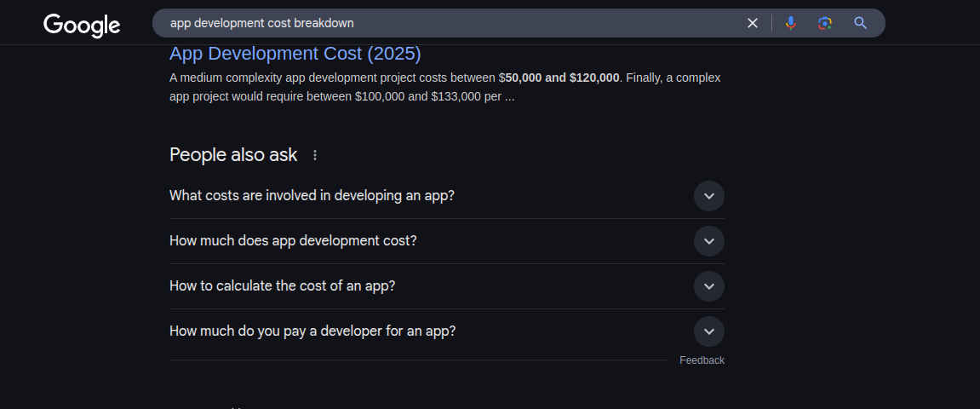Expand chevron for 'How much does app development cost?'
This screenshot has width=980, height=409.
tap(708, 241)
